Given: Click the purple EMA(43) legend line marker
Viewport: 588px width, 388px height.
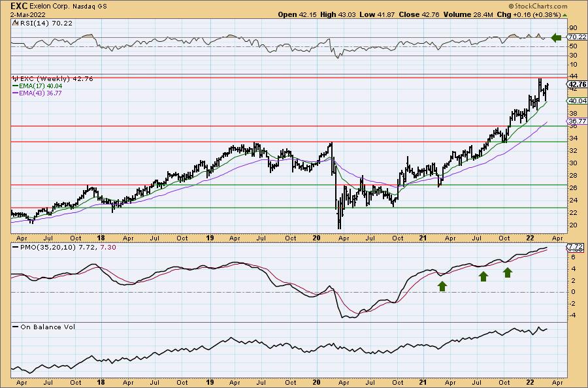Looking at the screenshot, I should pos(15,93).
